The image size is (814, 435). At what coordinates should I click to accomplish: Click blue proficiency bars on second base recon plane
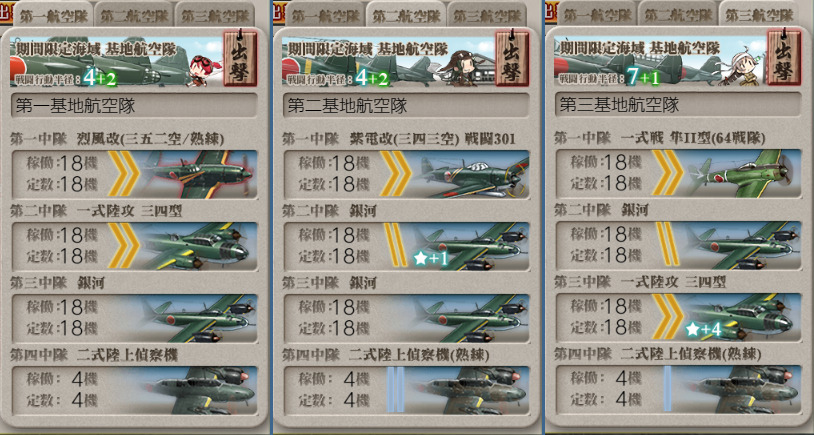tap(396, 389)
